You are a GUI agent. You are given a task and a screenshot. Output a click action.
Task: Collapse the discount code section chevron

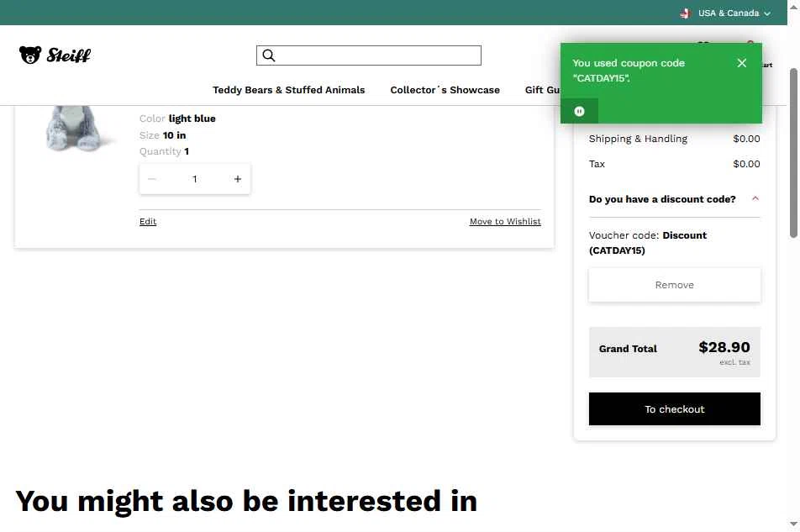coord(755,199)
